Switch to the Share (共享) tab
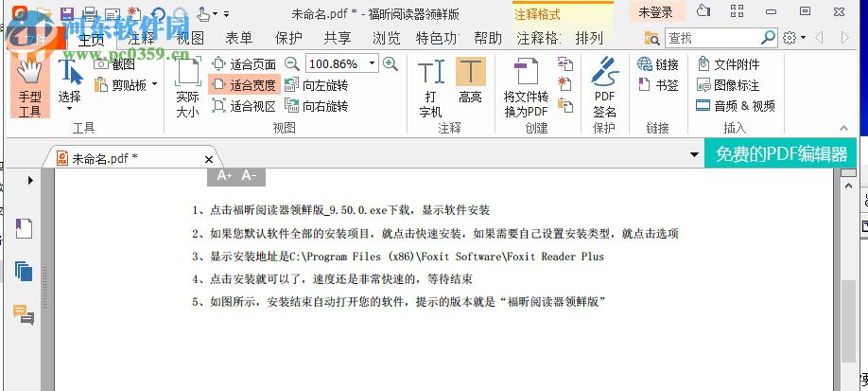868x391 pixels. tap(338, 38)
